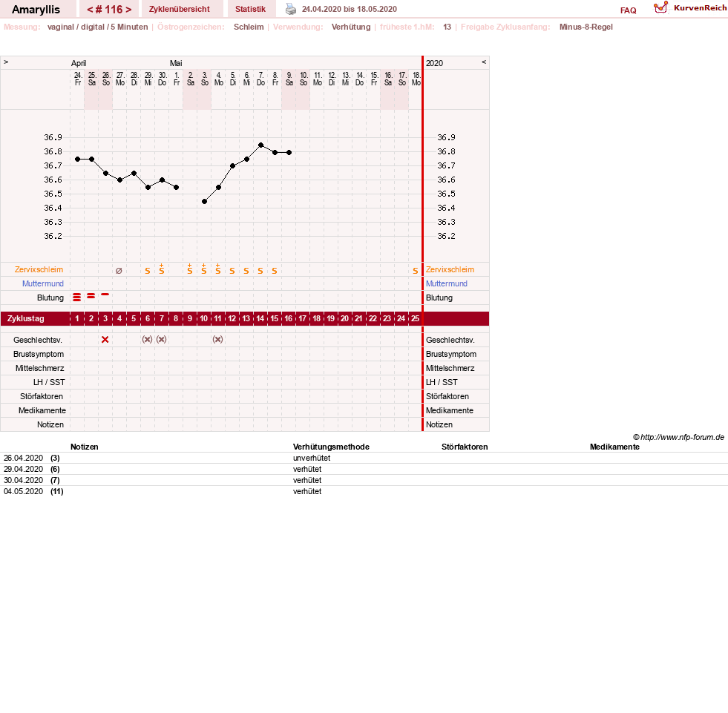Image resolution: width=728 pixels, height=713 pixels.
Task: Click the 04.05.2020 notes row date
Action: (x=23, y=491)
